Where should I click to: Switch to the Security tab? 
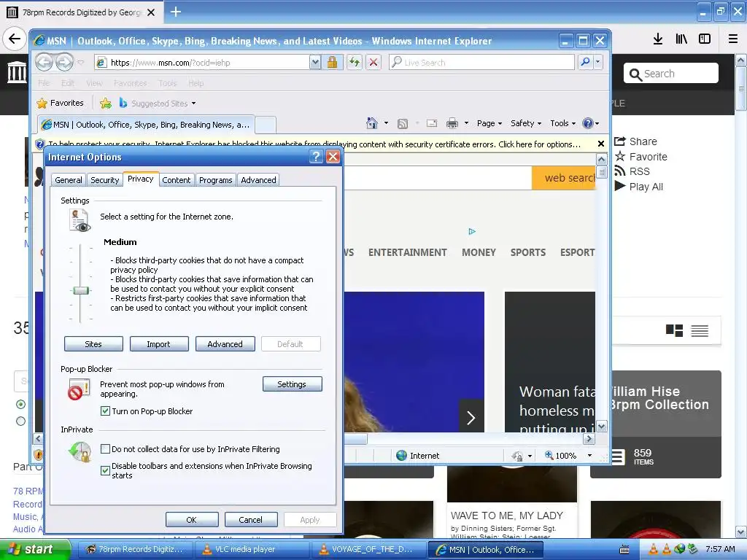point(105,180)
